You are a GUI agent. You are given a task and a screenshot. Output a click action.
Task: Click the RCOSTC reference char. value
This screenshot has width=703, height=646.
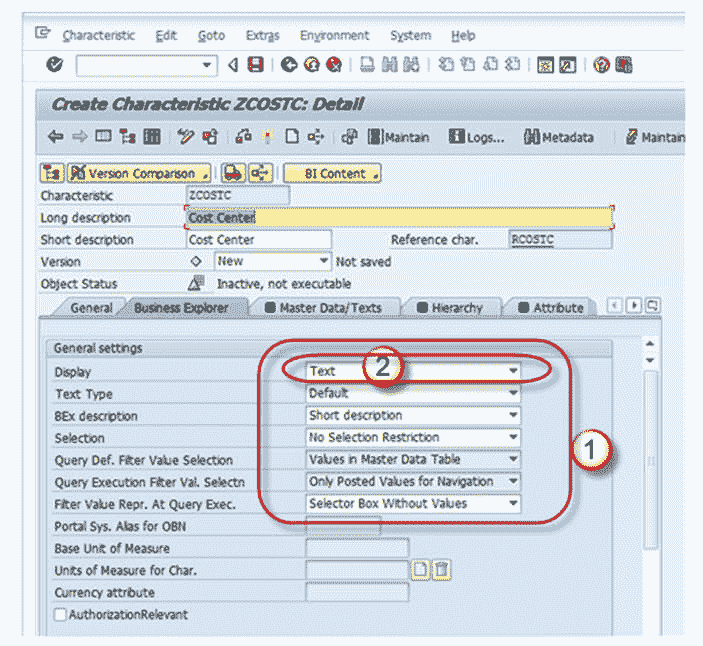point(532,240)
